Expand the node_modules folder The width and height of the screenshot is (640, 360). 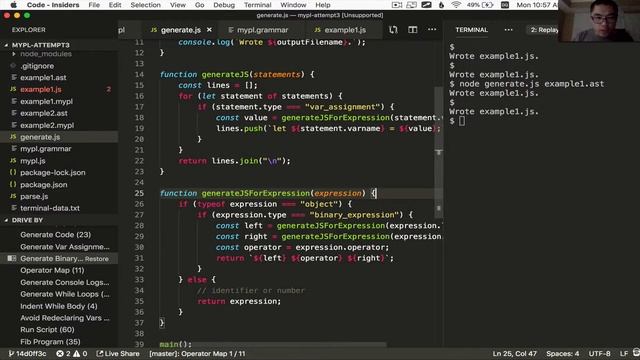(46, 54)
